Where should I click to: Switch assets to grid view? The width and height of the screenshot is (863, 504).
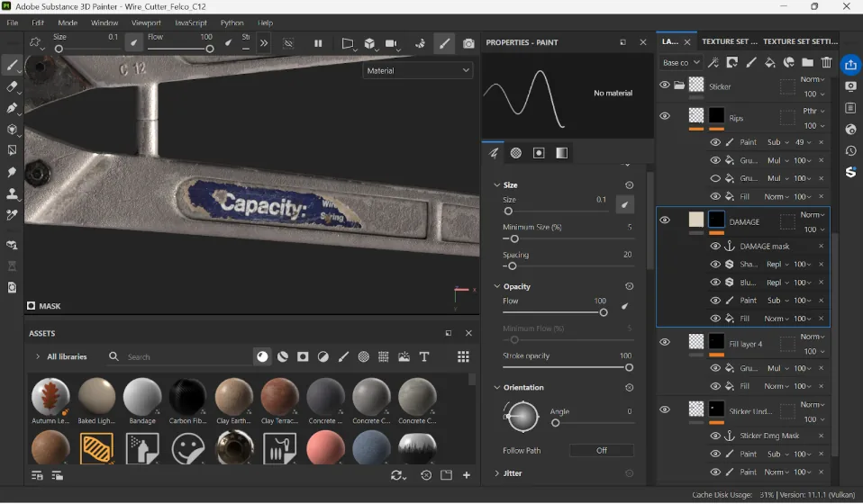(463, 356)
